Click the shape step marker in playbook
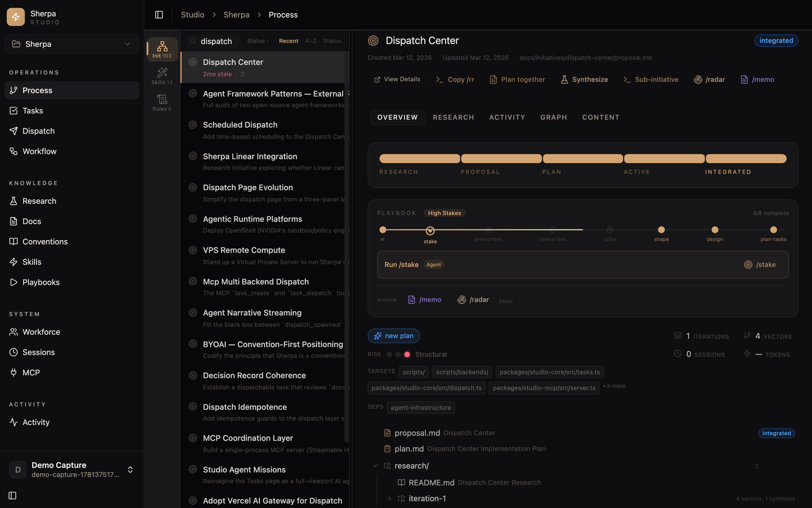 click(x=661, y=230)
